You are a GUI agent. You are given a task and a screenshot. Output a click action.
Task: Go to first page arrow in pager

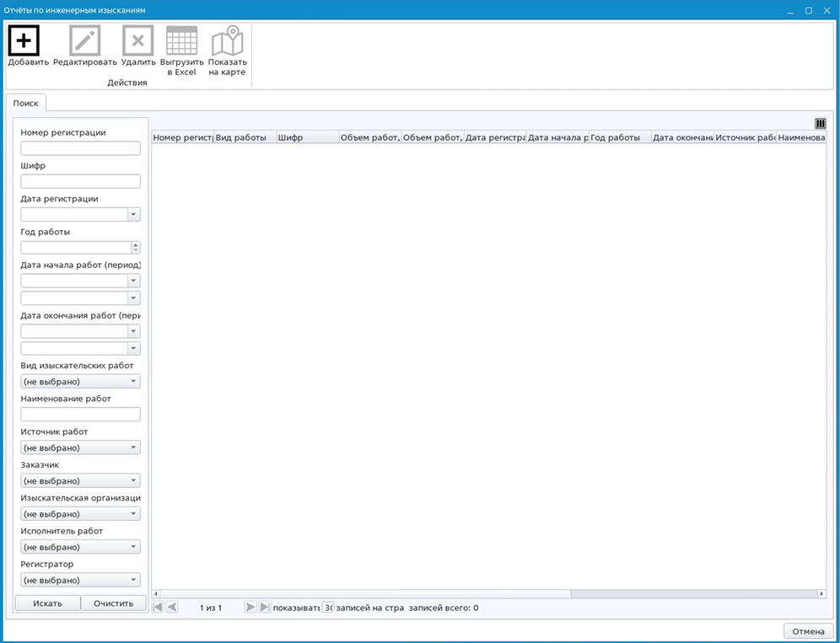coord(158,607)
